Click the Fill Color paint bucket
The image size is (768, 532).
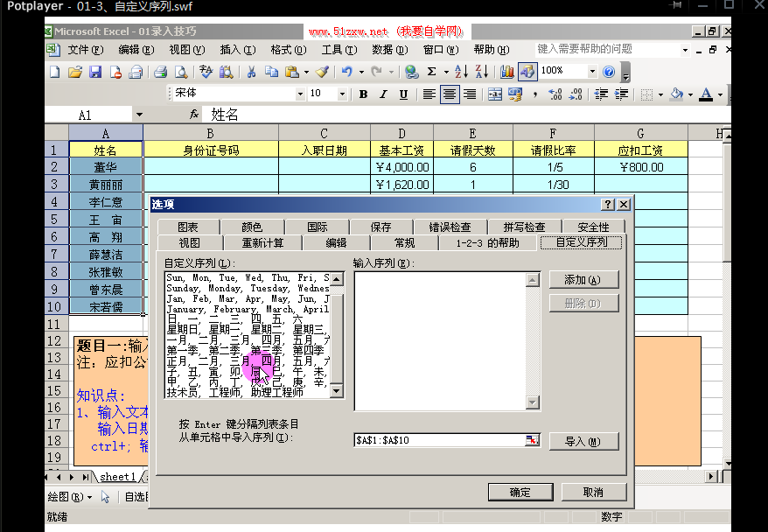pyautogui.click(x=676, y=94)
